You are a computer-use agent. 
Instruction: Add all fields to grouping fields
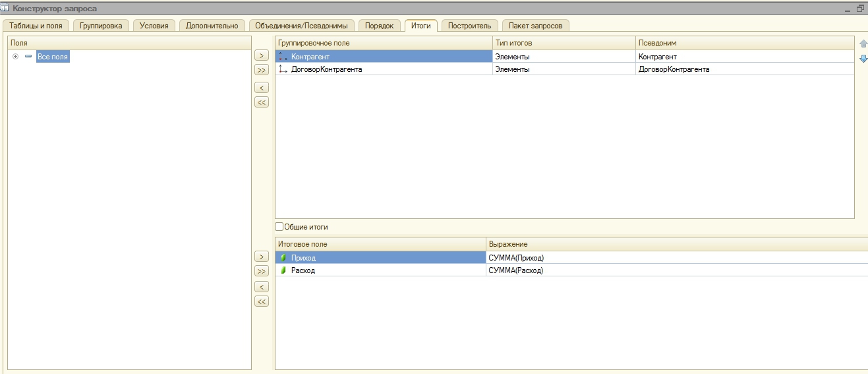262,70
